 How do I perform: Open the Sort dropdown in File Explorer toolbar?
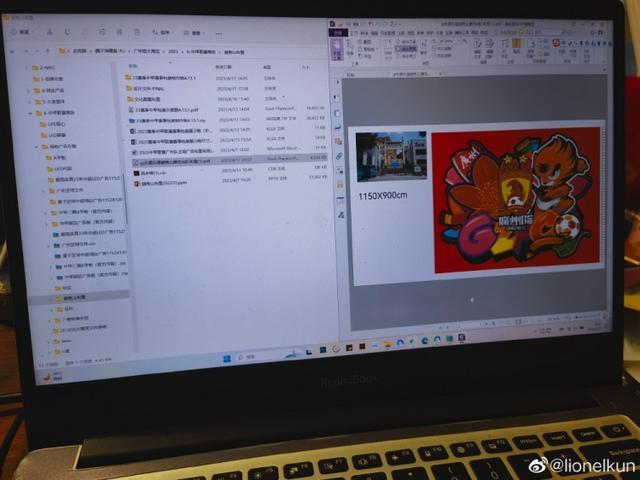163,32
